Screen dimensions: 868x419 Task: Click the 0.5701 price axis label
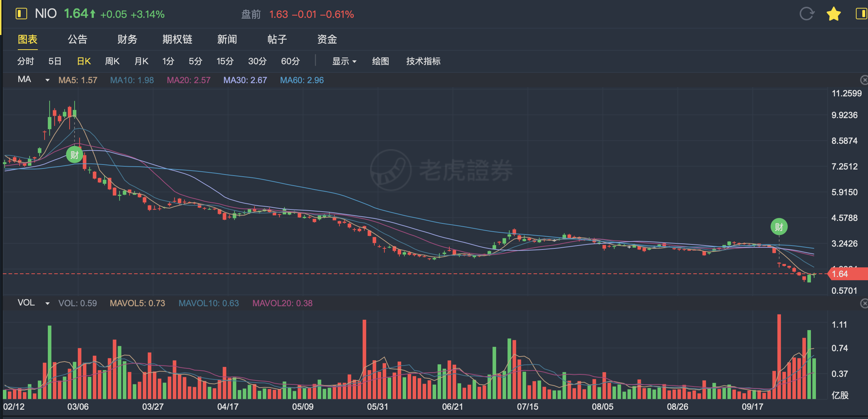click(x=844, y=291)
